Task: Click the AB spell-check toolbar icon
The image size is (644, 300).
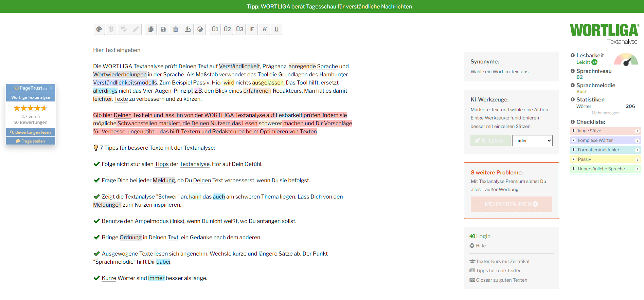Action: tap(124, 29)
